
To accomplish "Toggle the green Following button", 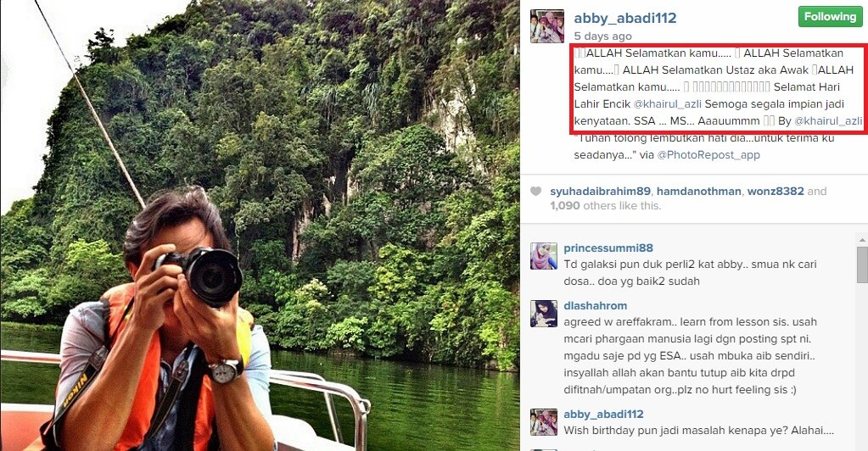I will point(830,17).
